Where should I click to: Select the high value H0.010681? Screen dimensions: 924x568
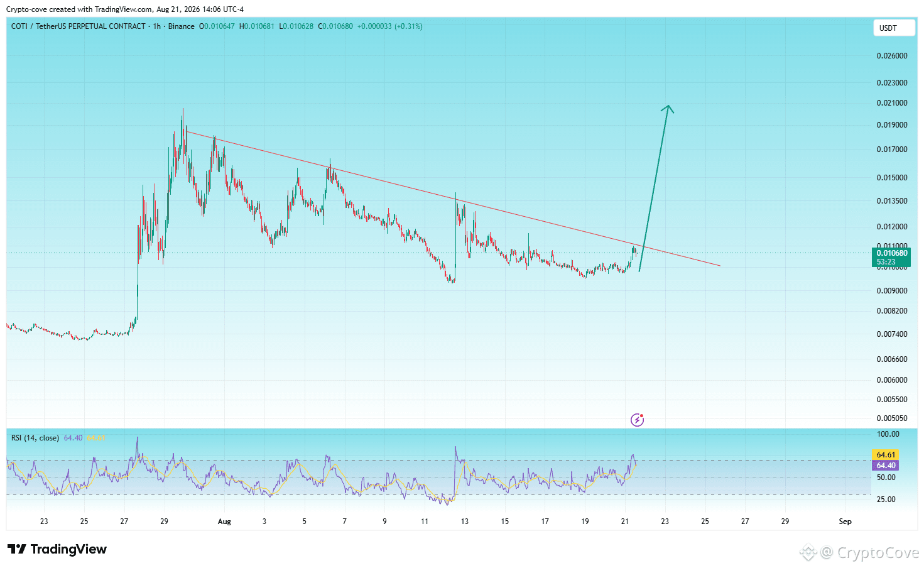257,26
